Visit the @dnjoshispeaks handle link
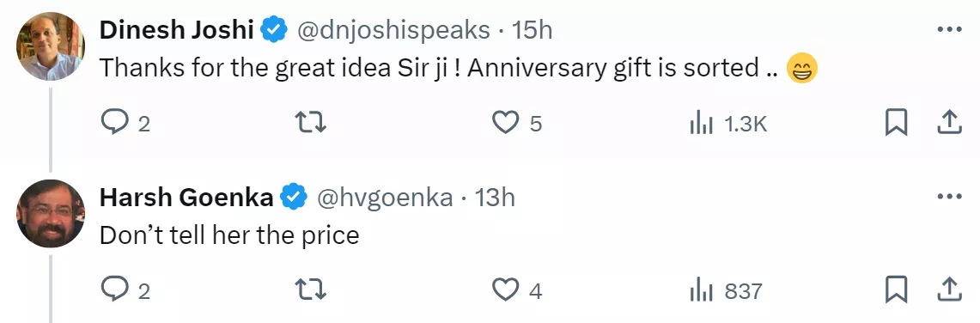The width and height of the screenshot is (980, 323). (x=393, y=31)
